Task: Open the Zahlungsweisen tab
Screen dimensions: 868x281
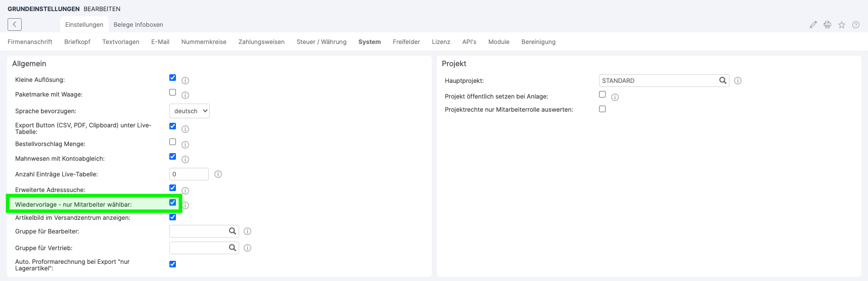Action: pyautogui.click(x=261, y=42)
